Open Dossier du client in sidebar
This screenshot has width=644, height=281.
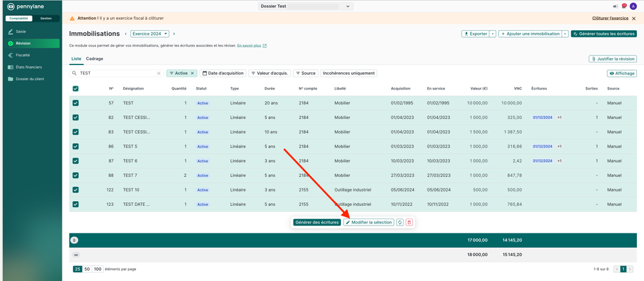pyautogui.click(x=30, y=79)
